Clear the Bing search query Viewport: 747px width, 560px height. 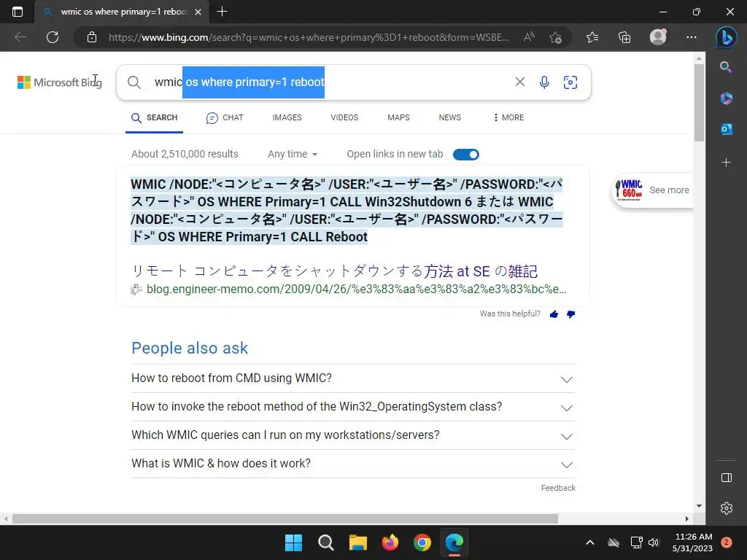[x=519, y=82]
